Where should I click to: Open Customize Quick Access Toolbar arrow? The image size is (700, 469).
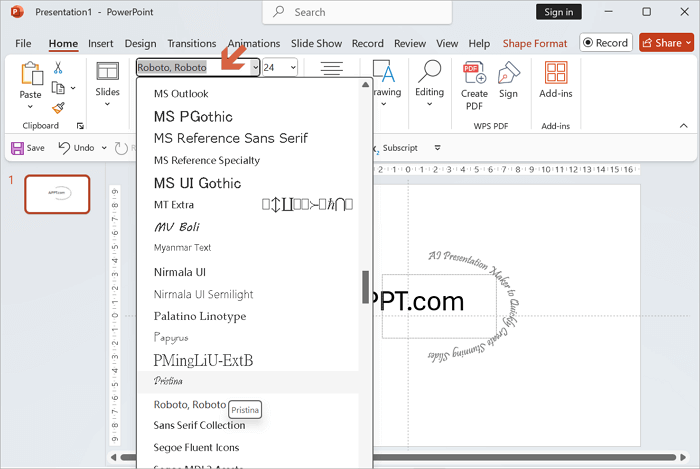438,148
